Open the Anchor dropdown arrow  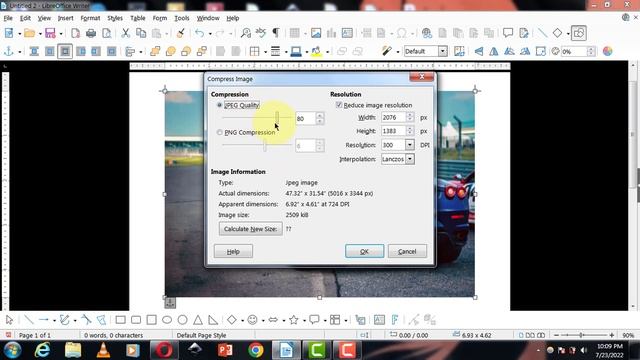point(19,52)
